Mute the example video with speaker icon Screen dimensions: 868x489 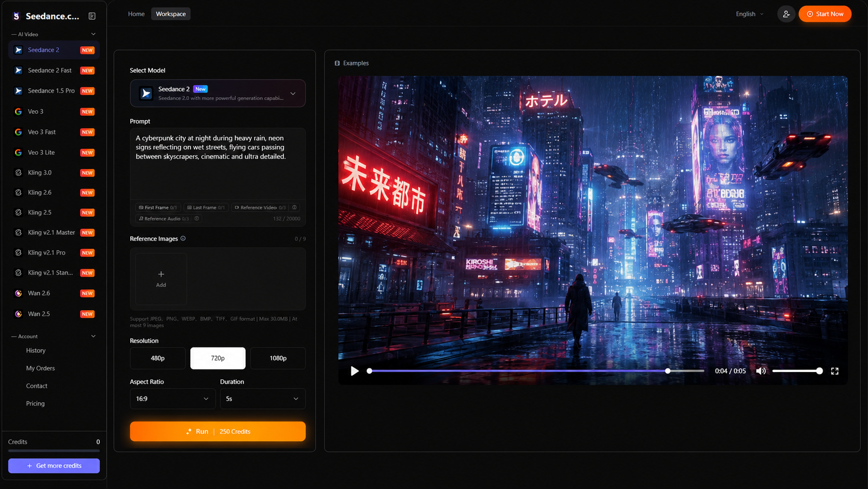(x=761, y=371)
